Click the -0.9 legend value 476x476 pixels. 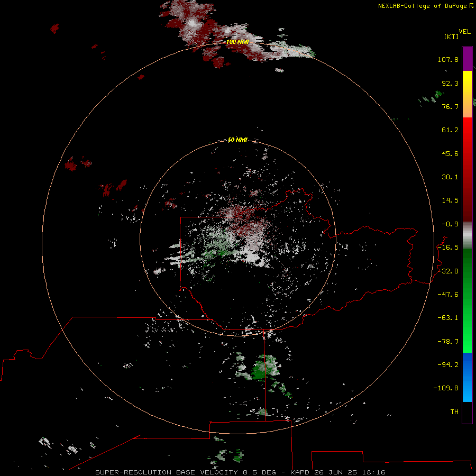point(450,224)
